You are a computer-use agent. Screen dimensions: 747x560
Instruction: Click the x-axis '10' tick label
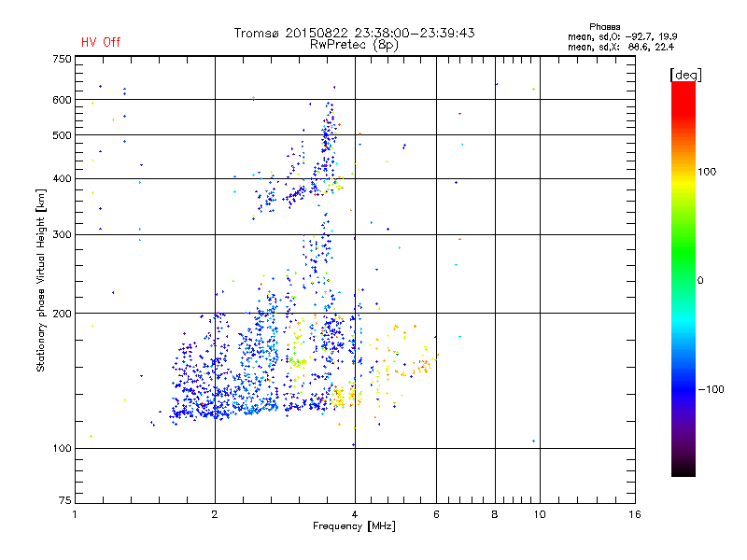(540, 514)
